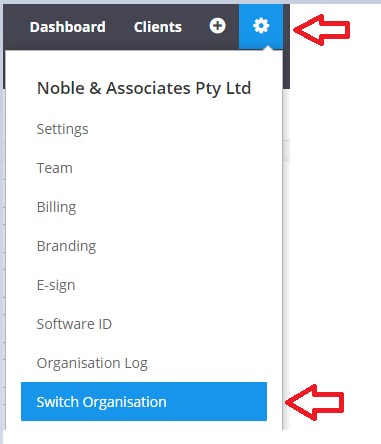Click the top red arrow annotation beside gear
The height and width of the screenshot is (444, 381).
point(322,30)
